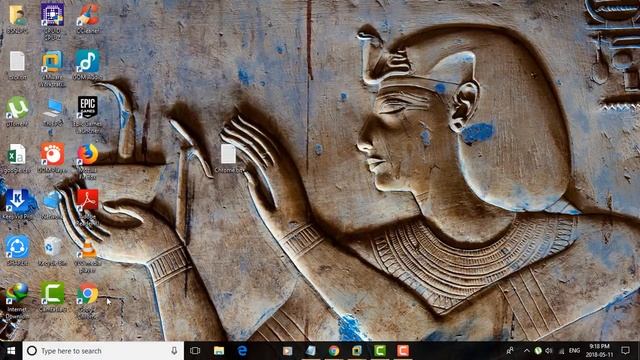
Task: Select Google Chrome desktop shortcut
Action: pyautogui.click(x=87, y=301)
